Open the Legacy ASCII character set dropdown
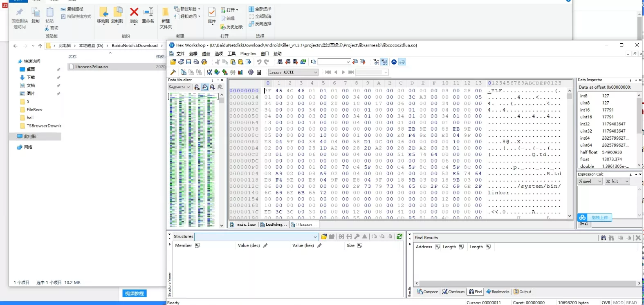This screenshot has height=305, width=644. (x=293, y=72)
